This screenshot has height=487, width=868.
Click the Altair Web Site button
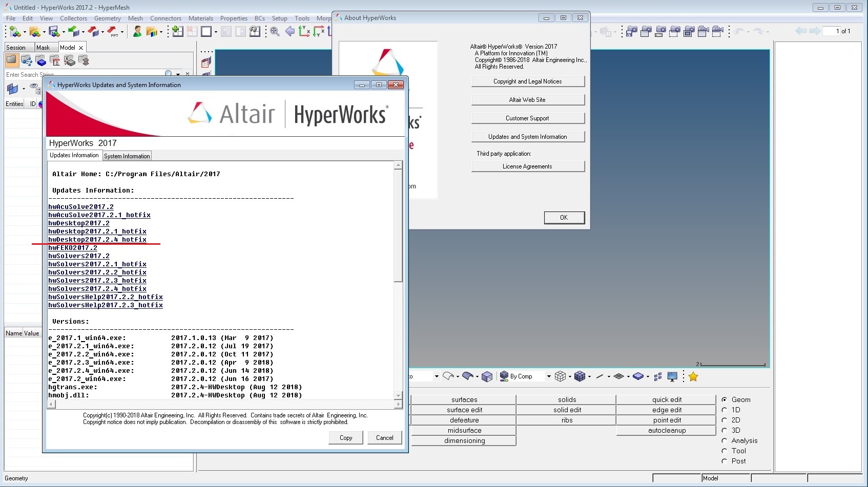click(x=528, y=99)
